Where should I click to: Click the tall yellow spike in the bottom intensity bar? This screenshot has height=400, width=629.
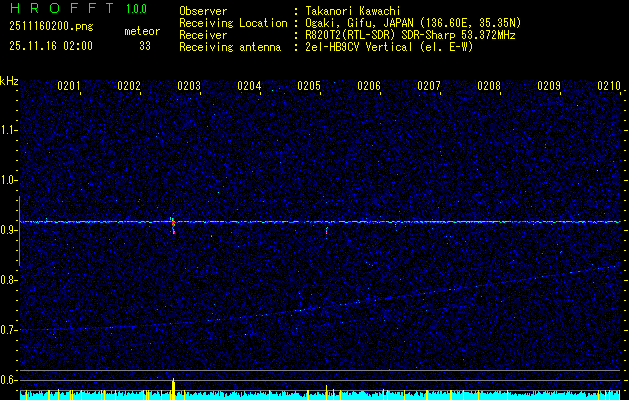173,388
